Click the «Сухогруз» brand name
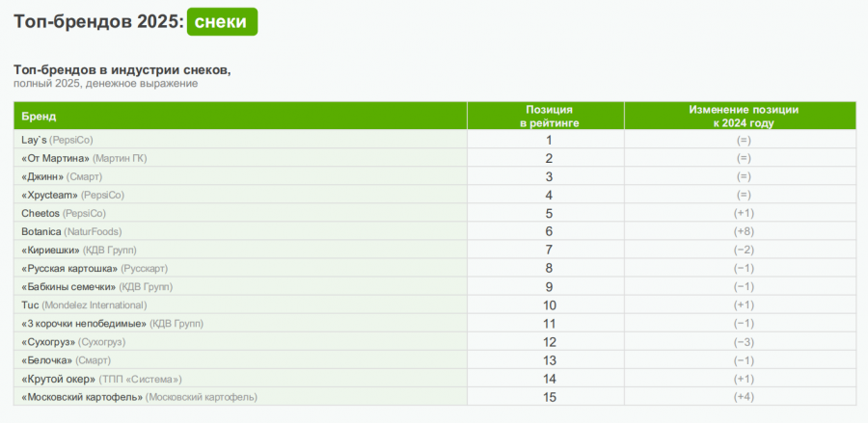 [46, 341]
